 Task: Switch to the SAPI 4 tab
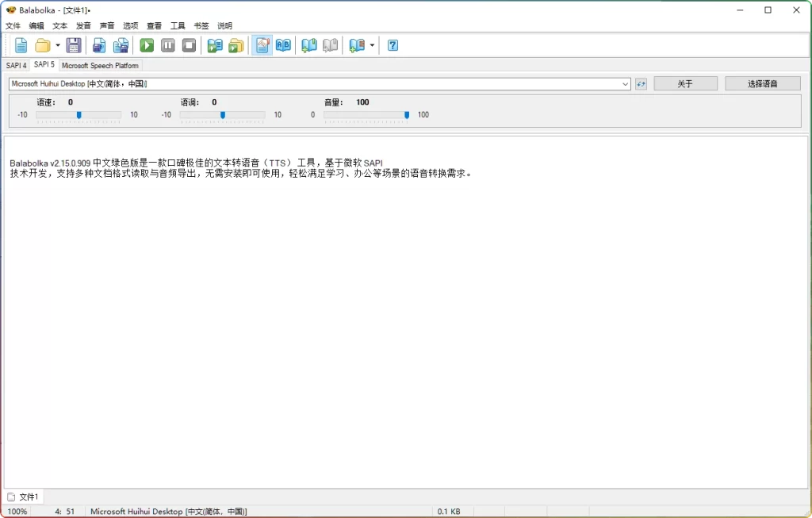(15, 65)
